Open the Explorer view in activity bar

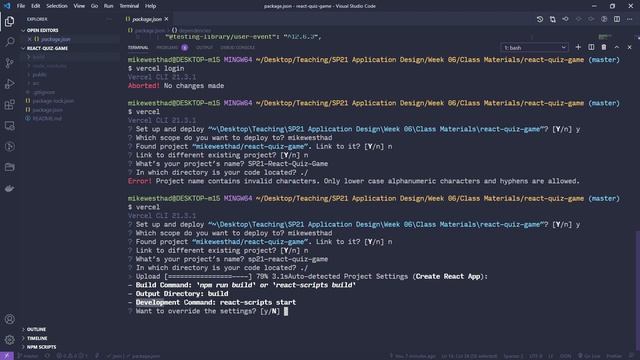click(x=9, y=22)
